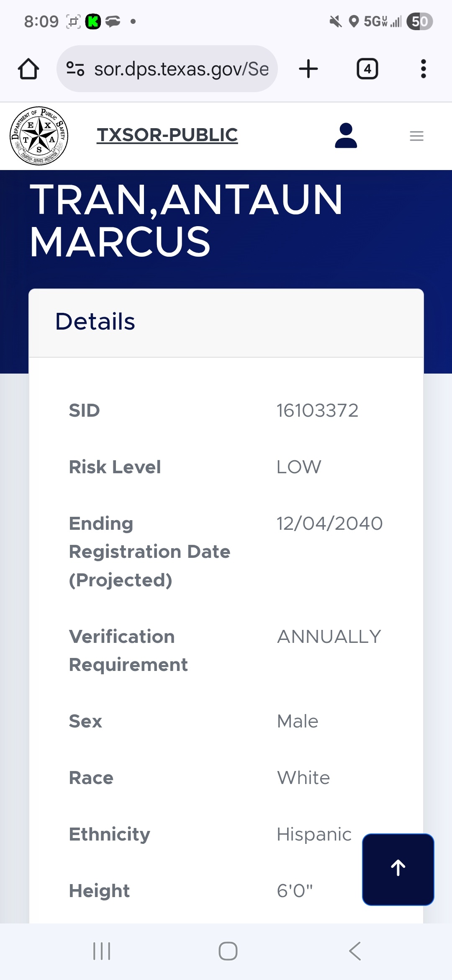Tap the URL address bar
The height and width of the screenshot is (980, 452).
181,69
